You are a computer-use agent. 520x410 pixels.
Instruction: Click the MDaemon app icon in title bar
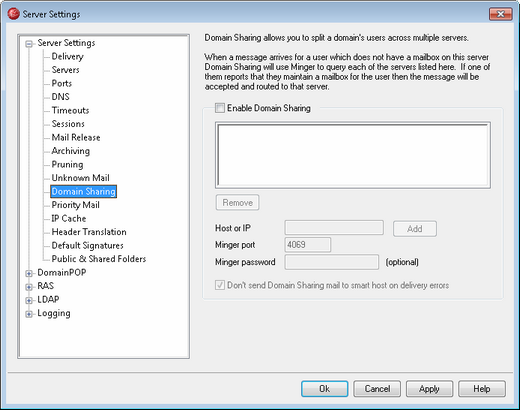click(13, 14)
